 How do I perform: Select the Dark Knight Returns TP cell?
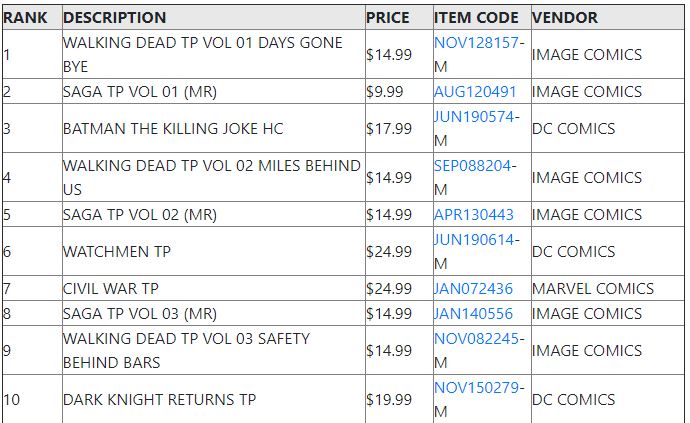click(x=214, y=400)
